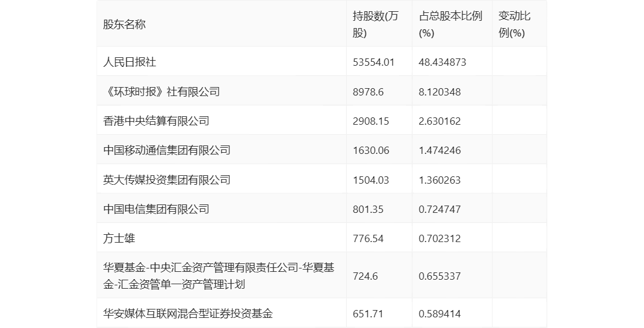644x328 pixels.
Task: Select shareholder name 人民日报社
Action: (x=130, y=62)
